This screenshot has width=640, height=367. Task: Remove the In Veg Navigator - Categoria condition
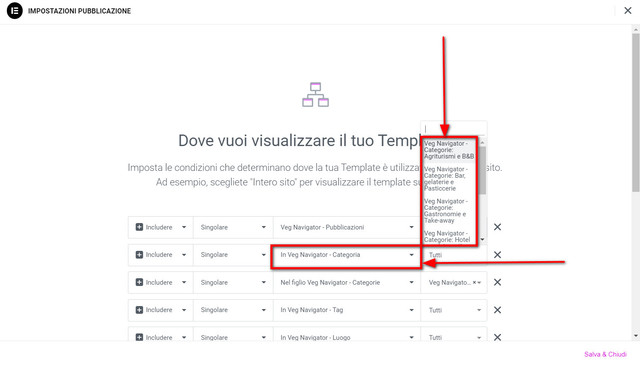(497, 255)
